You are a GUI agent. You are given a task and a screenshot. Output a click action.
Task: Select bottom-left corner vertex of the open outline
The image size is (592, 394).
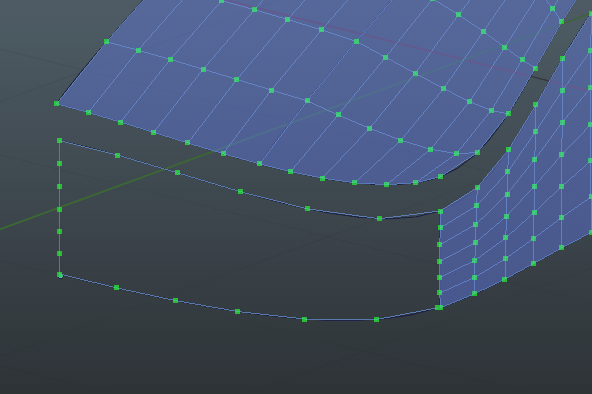60,275
